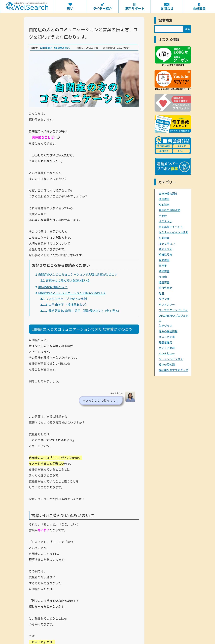
Task: Open the お問合せ menu item
Action: click(x=167, y=7)
